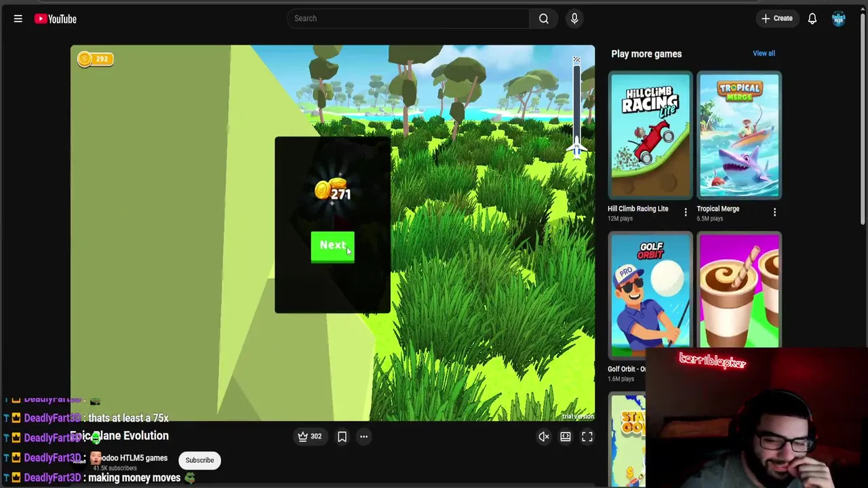This screenshot has width=868, height=488.
Task: Click '12M plays' under Hill Climb Racing
Action: 620,218
